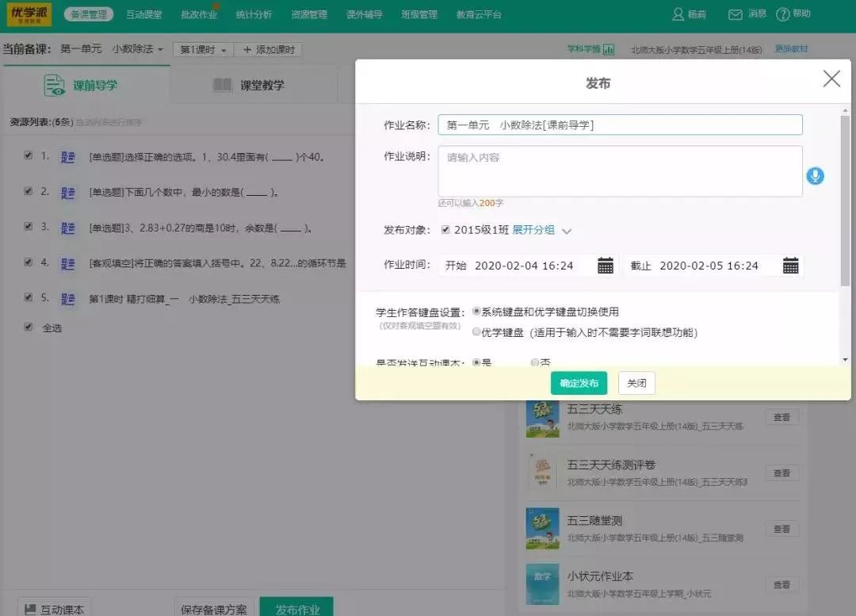This screenshot has height=616, width=856.
Task: Click 查看 for 小状元作业本
Action: coord(781,584)
